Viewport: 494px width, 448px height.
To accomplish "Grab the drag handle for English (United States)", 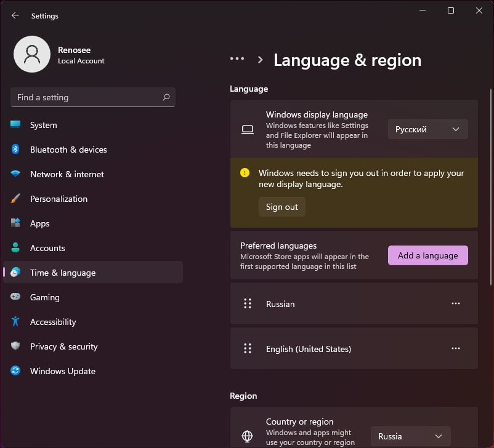I will pos(248,348).
